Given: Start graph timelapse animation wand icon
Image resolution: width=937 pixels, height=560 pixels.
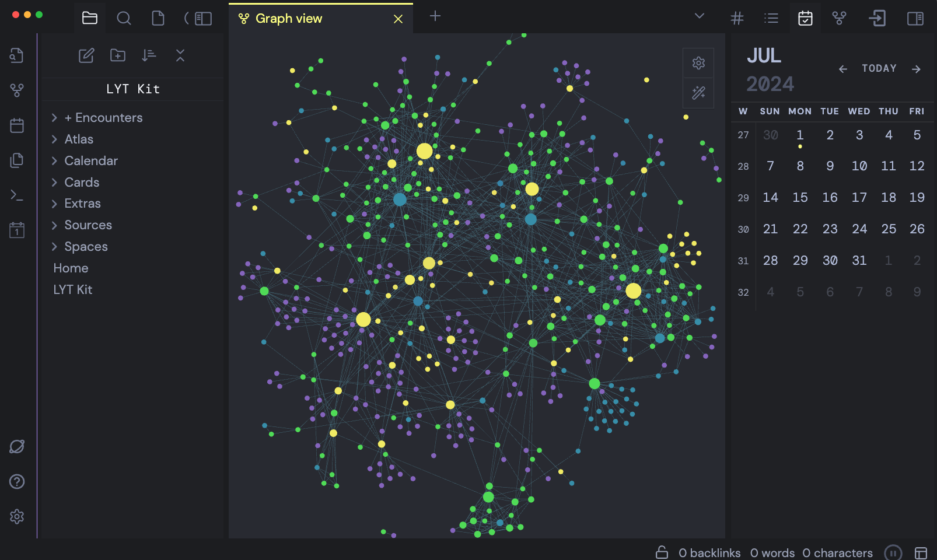Looking at the screenshot, I should pos(698,93).
